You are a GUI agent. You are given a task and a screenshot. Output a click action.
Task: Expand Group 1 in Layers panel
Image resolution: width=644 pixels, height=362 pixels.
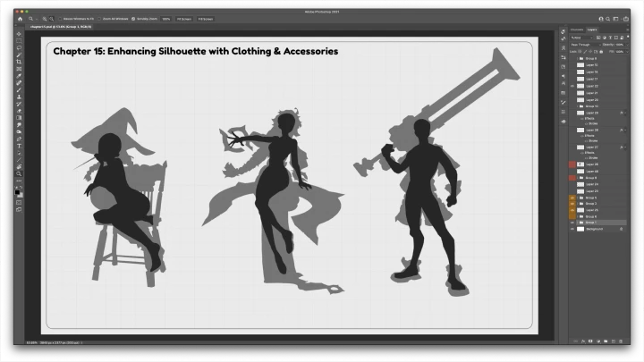(578, 223)
